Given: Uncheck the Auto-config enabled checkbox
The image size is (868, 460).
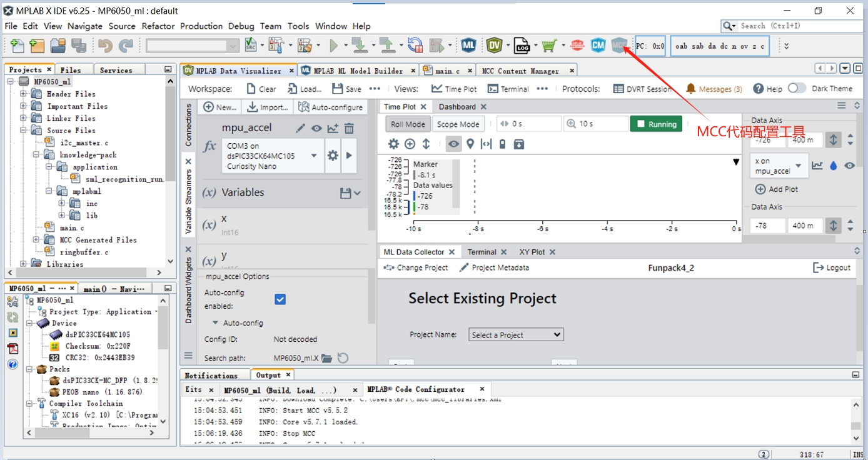Looking at the screenshot, I should tap(280, 299).
